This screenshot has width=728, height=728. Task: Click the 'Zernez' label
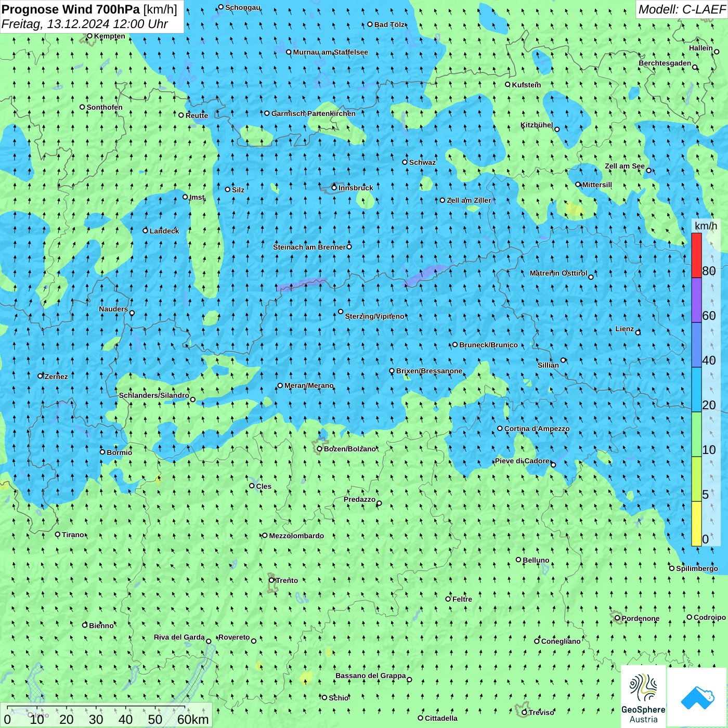[56, 376]
